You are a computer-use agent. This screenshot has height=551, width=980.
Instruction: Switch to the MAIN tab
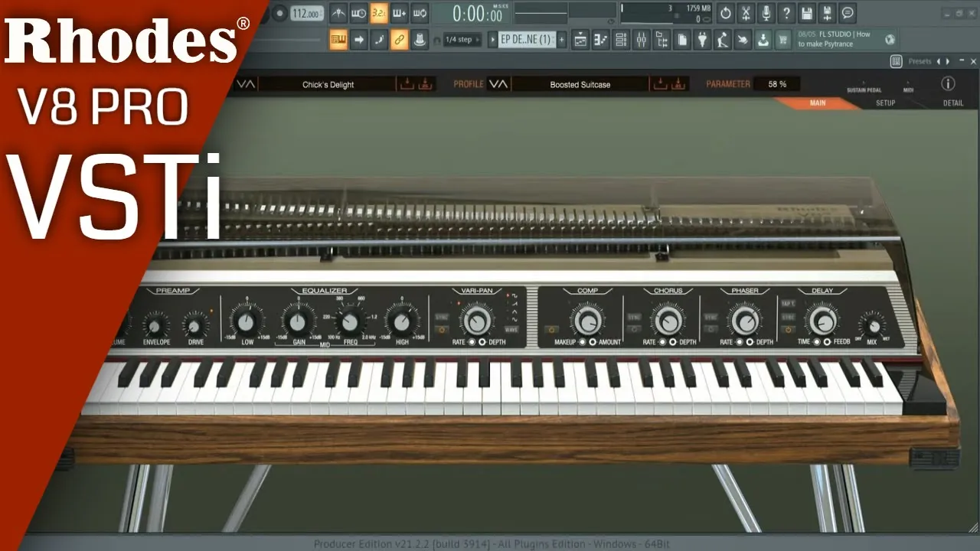[818, 103]
